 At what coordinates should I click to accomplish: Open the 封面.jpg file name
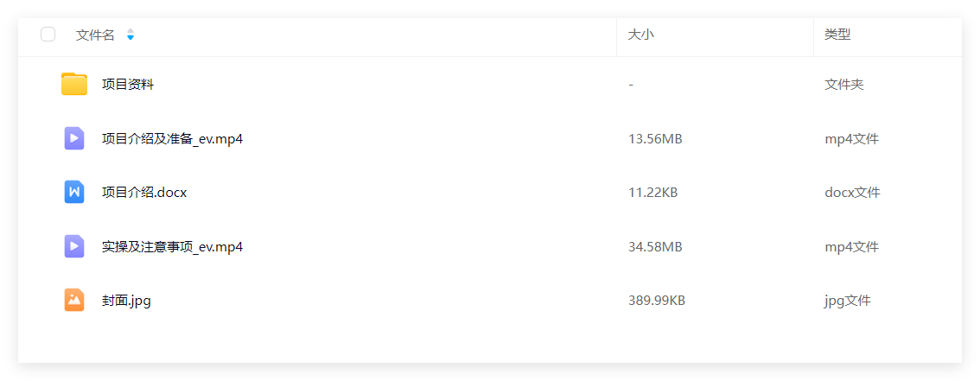pyautogui.click(x=126, y=301)
